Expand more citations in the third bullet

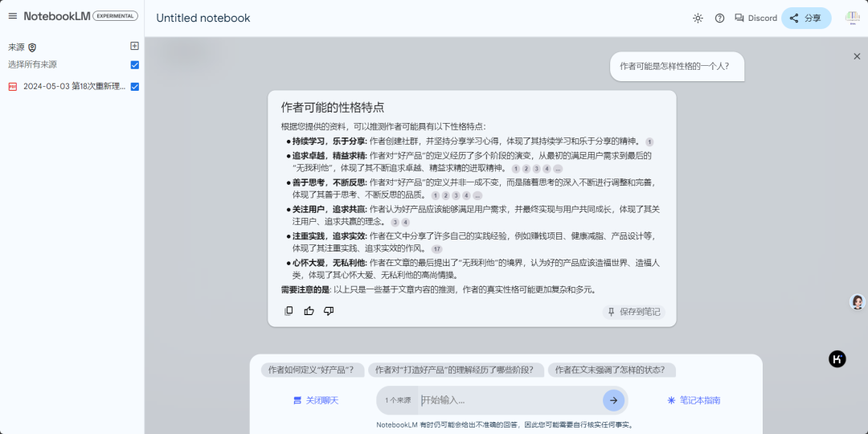tap(477, 195)
